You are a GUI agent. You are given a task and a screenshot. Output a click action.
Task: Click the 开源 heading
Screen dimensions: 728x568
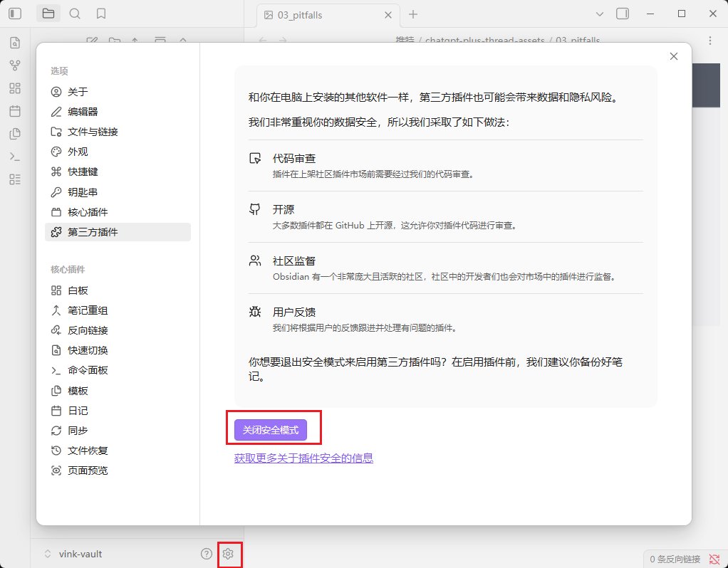[x=284, y=210]
